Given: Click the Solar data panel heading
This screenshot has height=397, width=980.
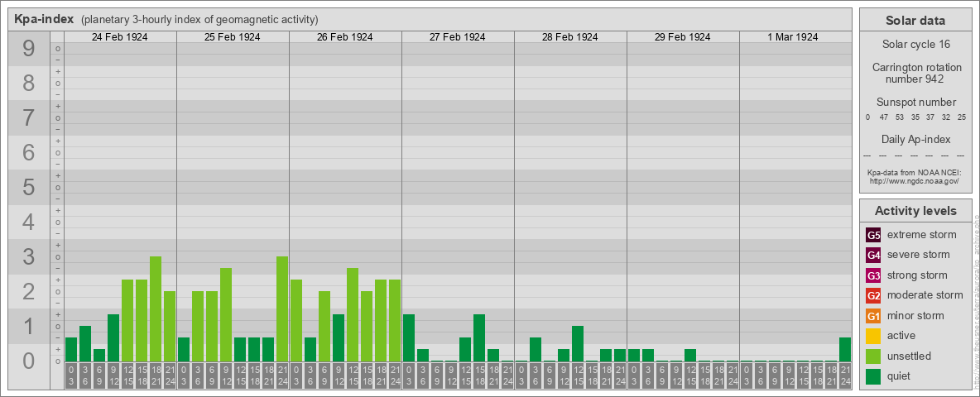Looking at the screenshot, I should pyautogui.click(x=915, y=21).
